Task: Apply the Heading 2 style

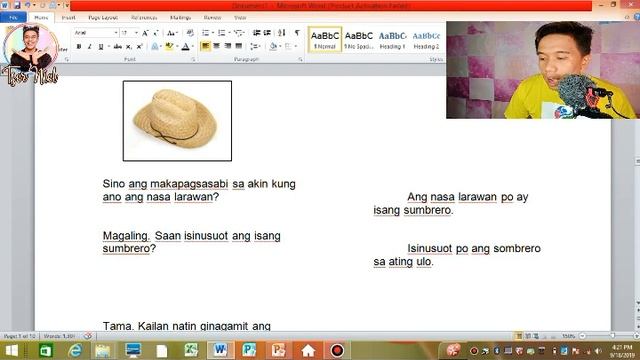Action: (426, 40)
